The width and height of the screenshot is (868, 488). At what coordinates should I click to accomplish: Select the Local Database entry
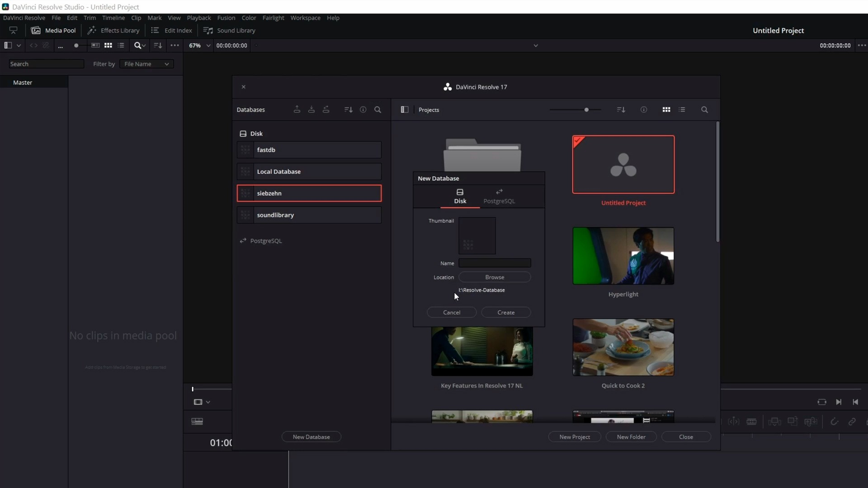[x=309, y=171]
